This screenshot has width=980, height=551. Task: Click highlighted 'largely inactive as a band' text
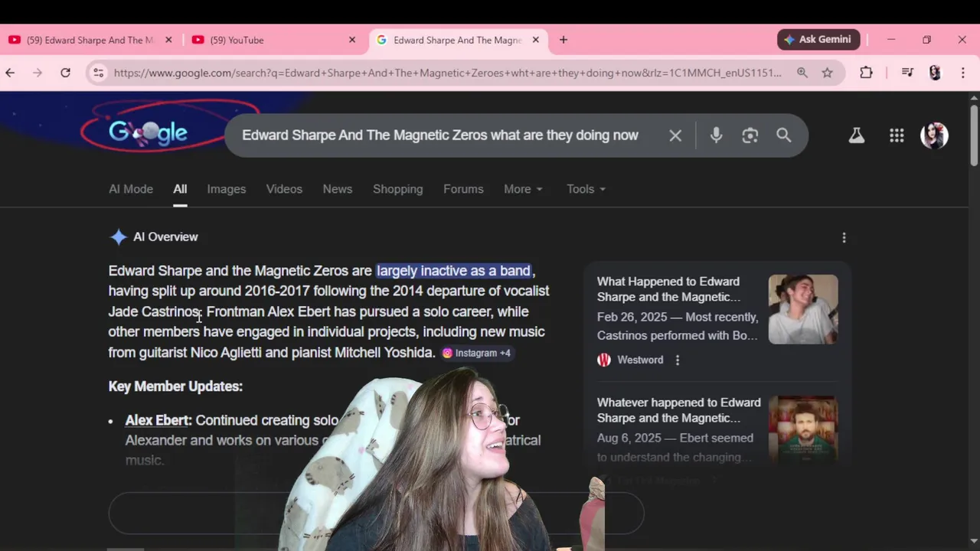(453, 271)
